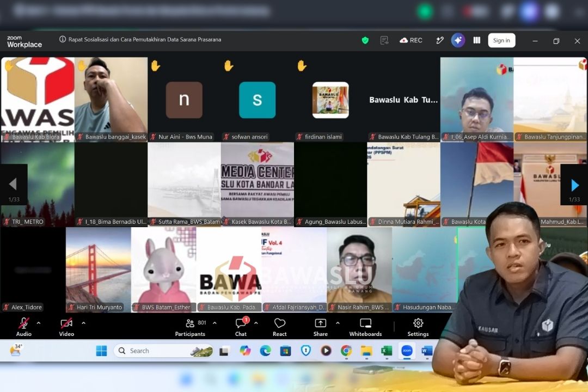Expand the Video options chevron
The height and width of the screenshot is (392, 588).
coord(83,323)
